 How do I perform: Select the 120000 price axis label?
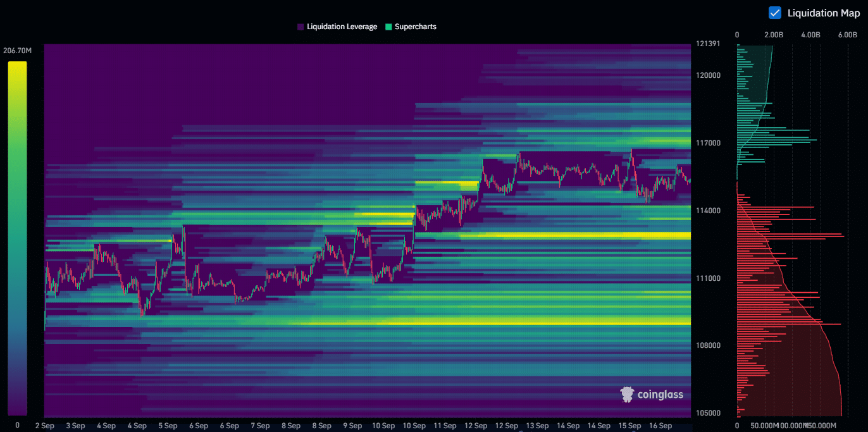(708, 75)
